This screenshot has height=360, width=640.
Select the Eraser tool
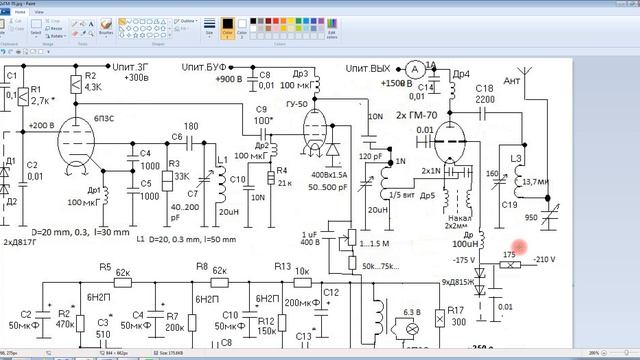coord(75,33)
